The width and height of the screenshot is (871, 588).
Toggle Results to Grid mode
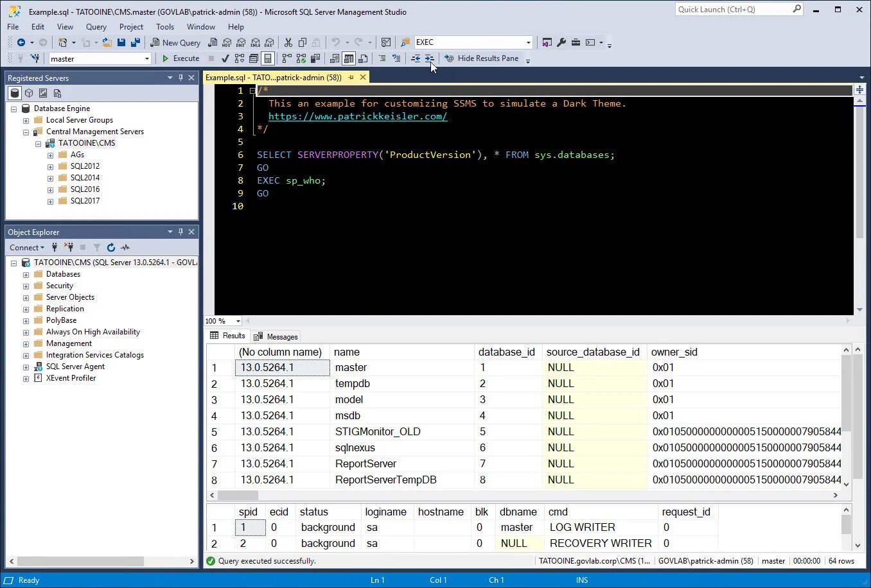(x=349, y=58)
